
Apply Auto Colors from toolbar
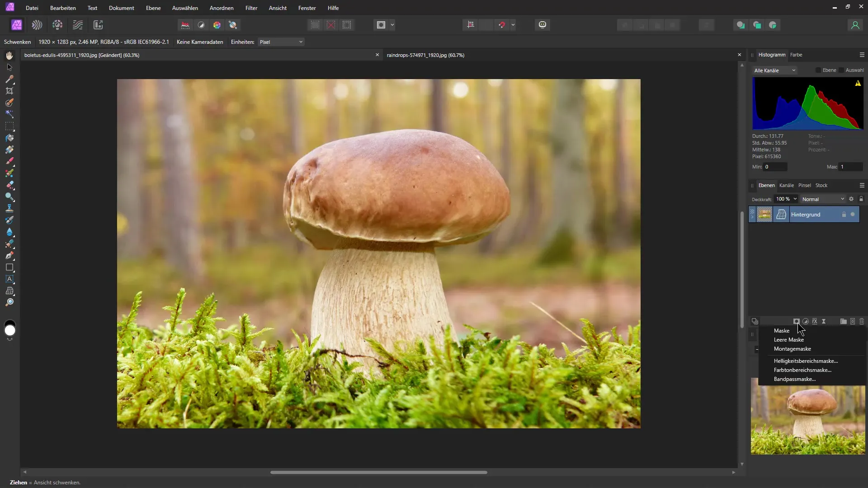217,25
